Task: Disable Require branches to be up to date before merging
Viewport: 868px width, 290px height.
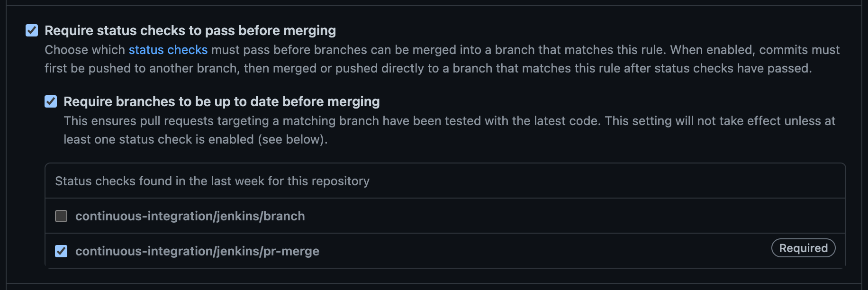Action: tap(51, 101)
